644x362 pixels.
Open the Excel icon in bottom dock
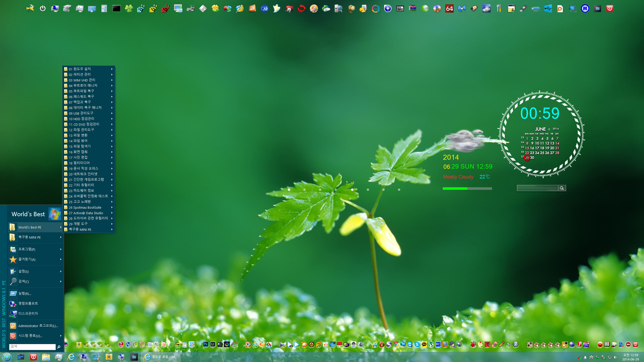click(x=156, y=344)
